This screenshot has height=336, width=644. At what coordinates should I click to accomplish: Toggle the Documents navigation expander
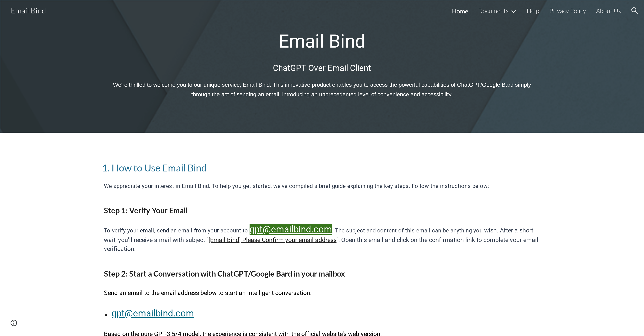pyautogui.click(x=514, y=11)
